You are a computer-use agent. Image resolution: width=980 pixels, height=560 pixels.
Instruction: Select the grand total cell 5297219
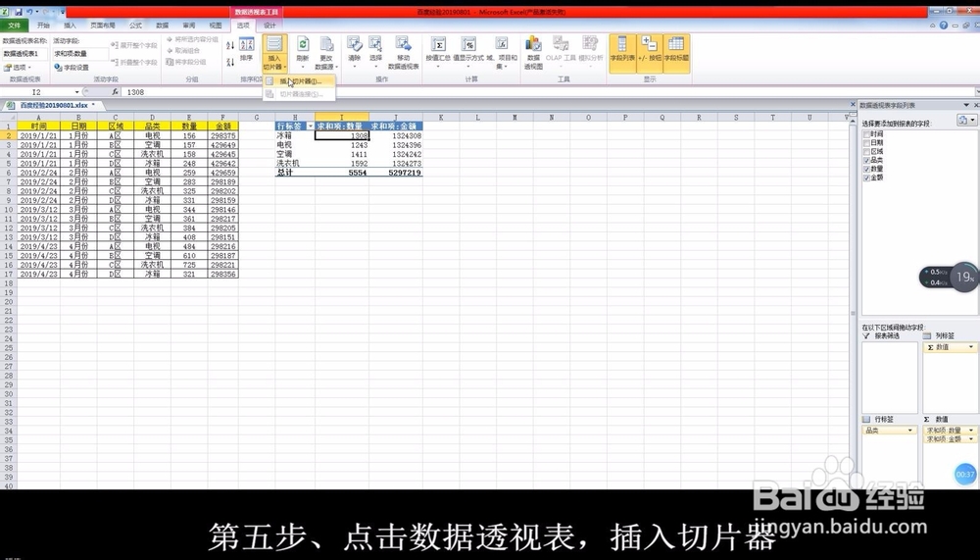point(396,172)
